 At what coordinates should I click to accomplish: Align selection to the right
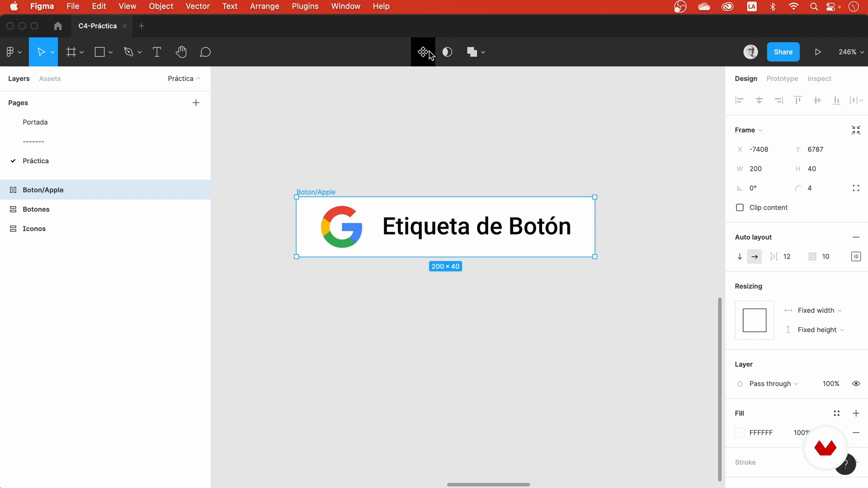[x=778, y=100]
